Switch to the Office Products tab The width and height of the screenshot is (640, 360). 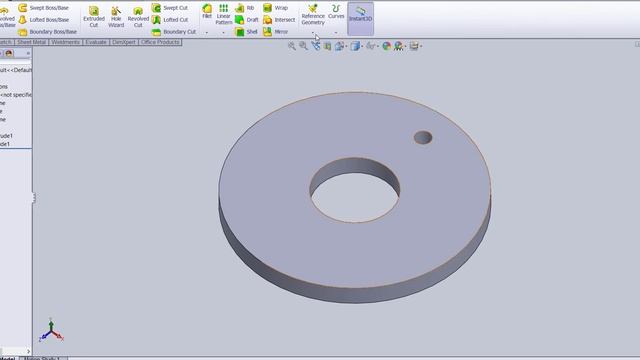tap(160, 42)
